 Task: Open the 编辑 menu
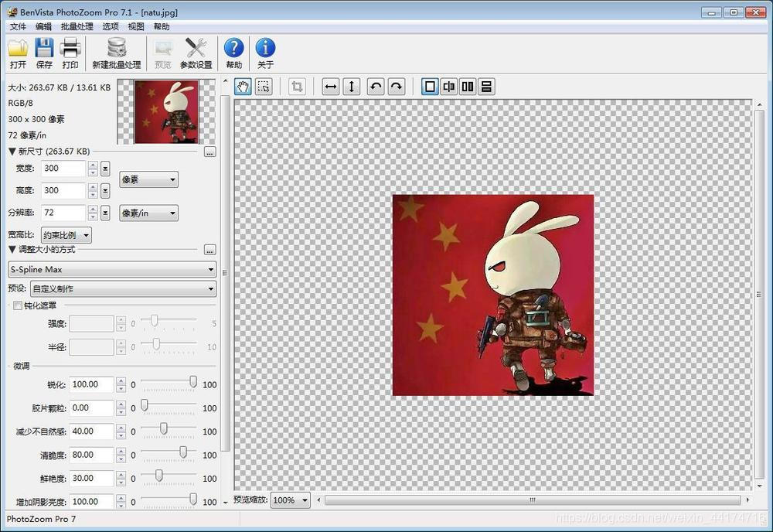(x=43, y=26)
